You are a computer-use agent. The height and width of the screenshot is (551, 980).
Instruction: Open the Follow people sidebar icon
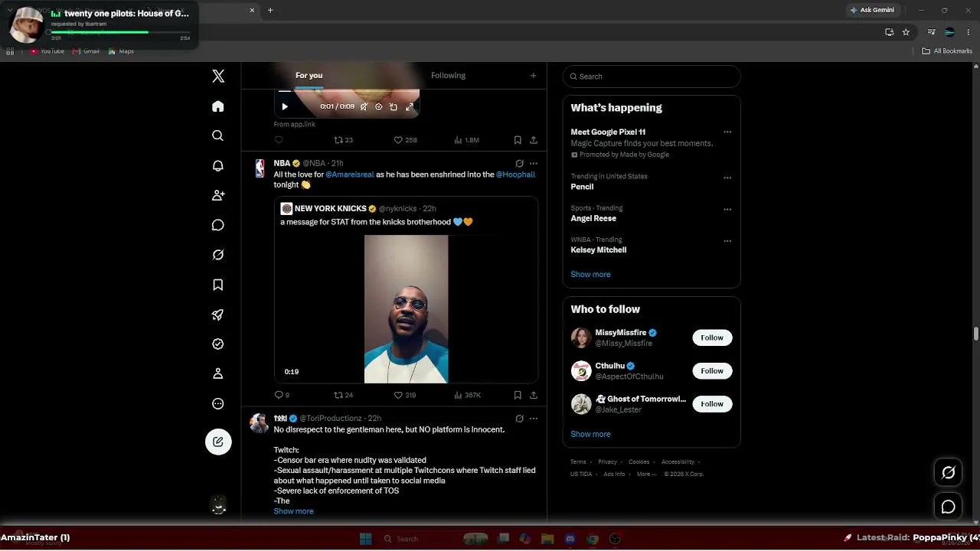click(x=218, y=195)
